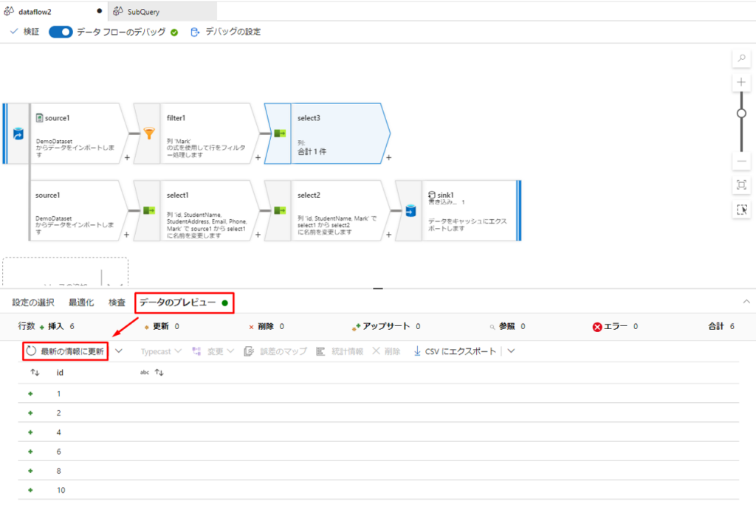Add transformation after select1 plus
The image size is (756, 532).
pos(258,235)
